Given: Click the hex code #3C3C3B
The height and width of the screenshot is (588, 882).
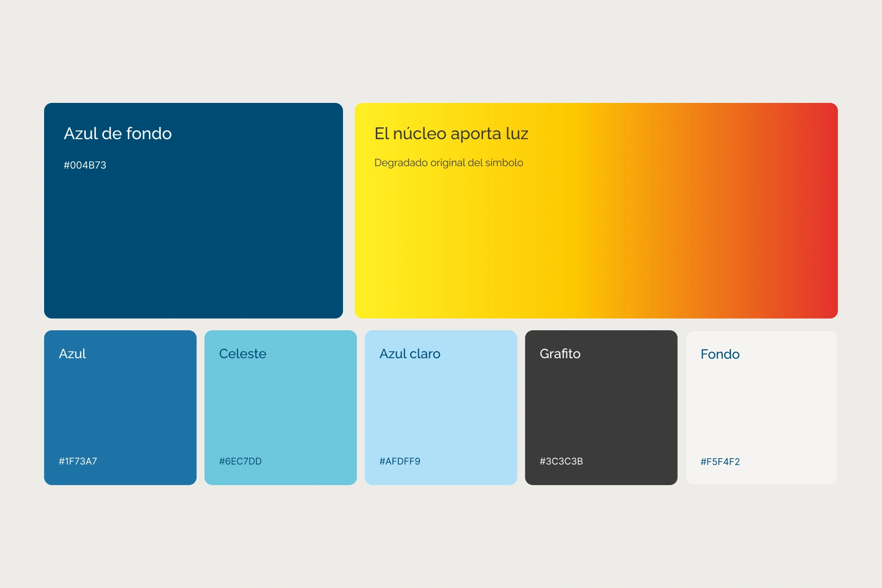Looking at the screenshot, I should (x=561, y=461).
